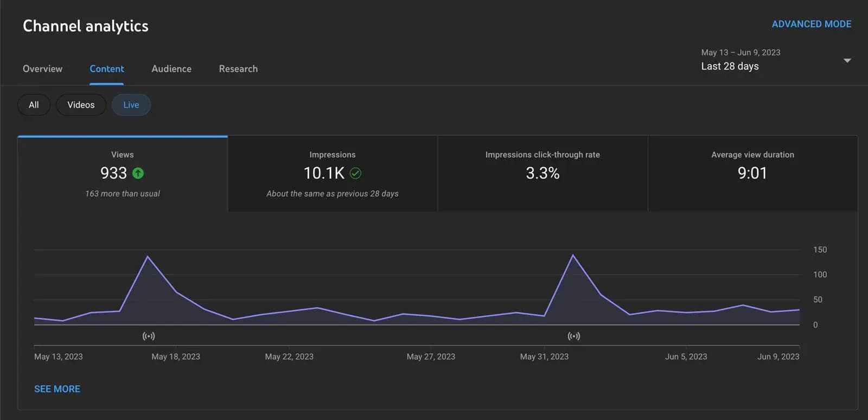Click the green up-arrow icon beside 933 views

coord(138,173)
